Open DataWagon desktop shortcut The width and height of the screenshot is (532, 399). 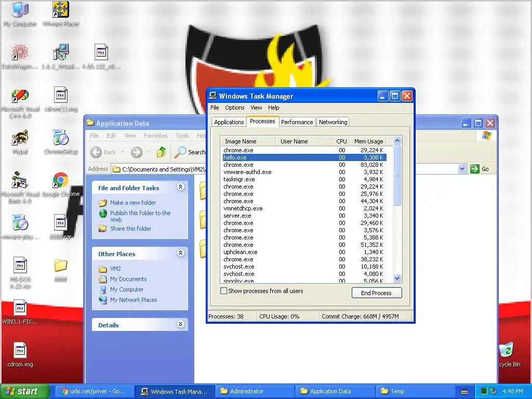[20, 56]
